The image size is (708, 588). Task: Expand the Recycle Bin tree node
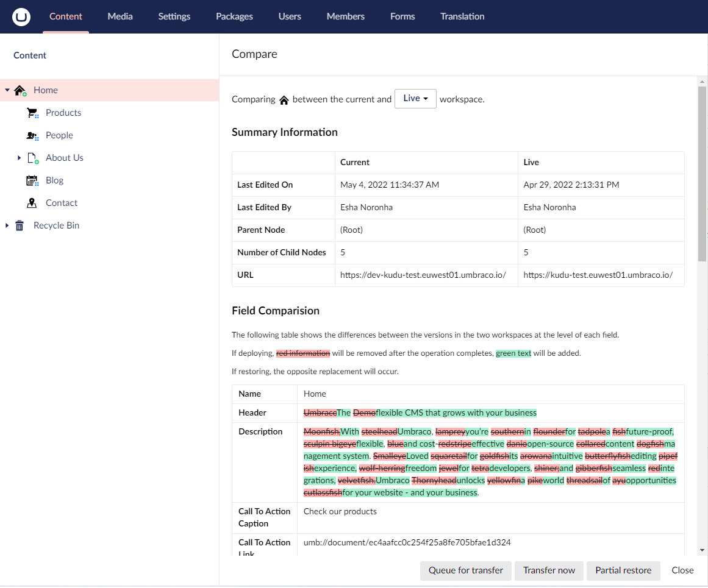(x=7, y=225)
